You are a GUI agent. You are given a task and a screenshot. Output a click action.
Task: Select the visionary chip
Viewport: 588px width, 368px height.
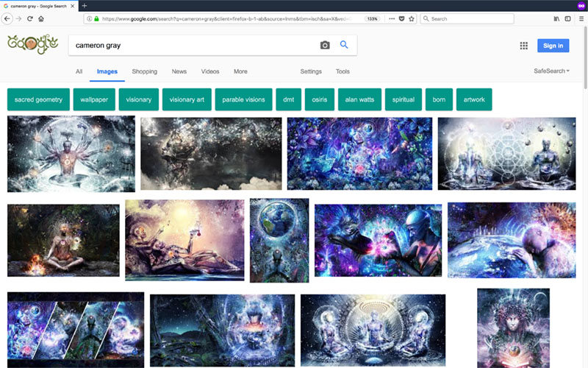[139, 99]
